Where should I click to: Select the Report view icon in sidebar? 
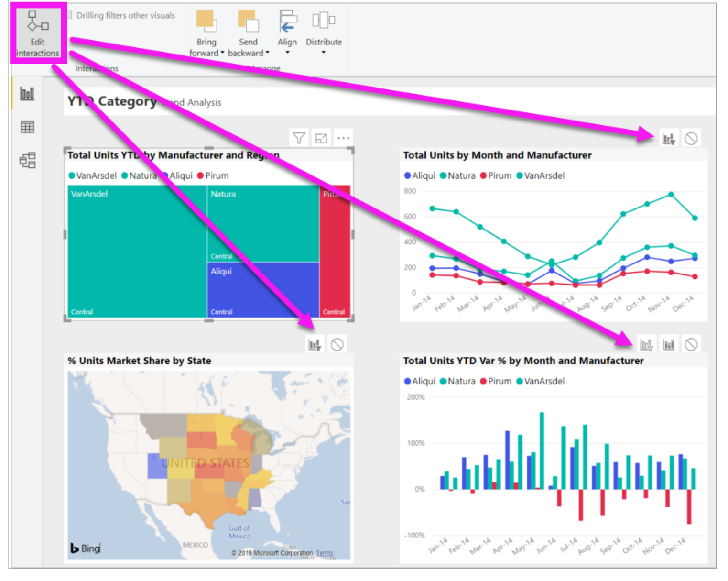27,94
